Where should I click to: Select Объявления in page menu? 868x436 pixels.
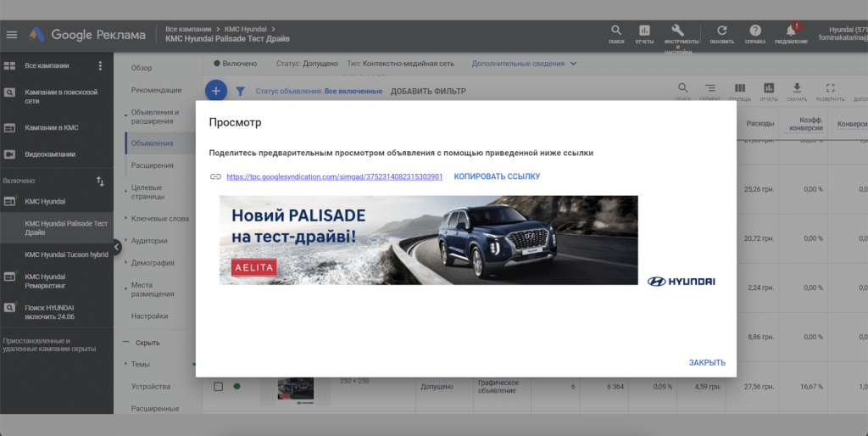[x=153, y=143]
